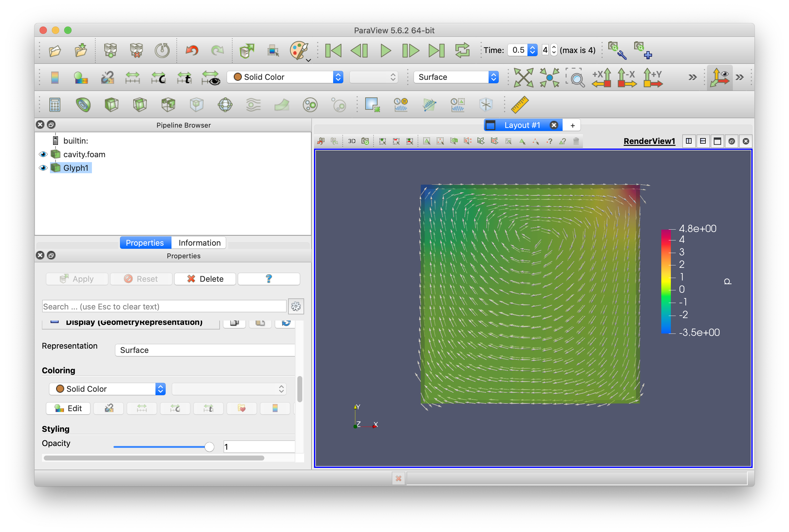Toggle orientation axes visibility icon
This screenshot has height=532, width=789.
pyautogui.click(x=719, y=77)
